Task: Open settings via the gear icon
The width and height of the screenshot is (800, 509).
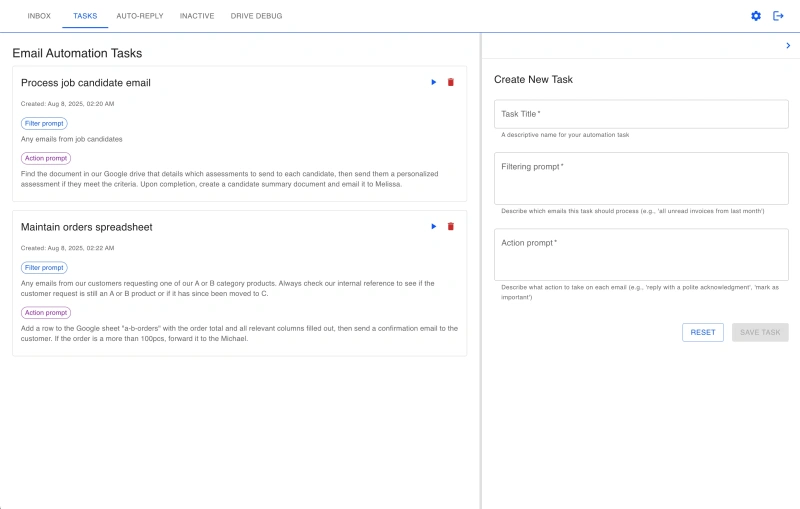Action: point(756,16)
